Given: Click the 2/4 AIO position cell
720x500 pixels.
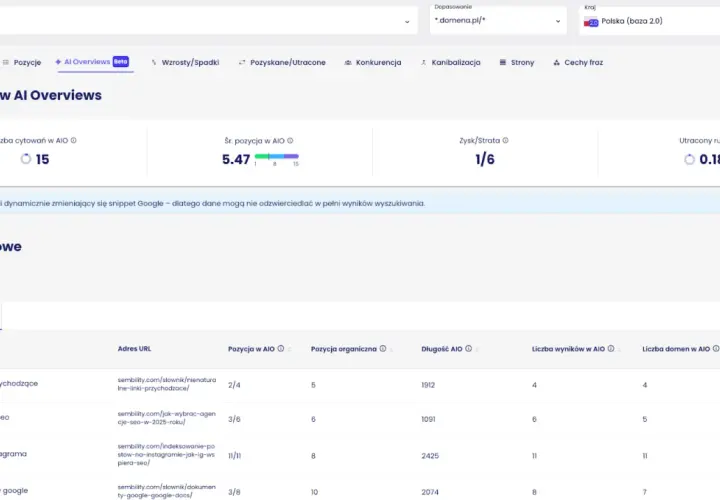Looking at the screenshot, I should pos(234,385).
